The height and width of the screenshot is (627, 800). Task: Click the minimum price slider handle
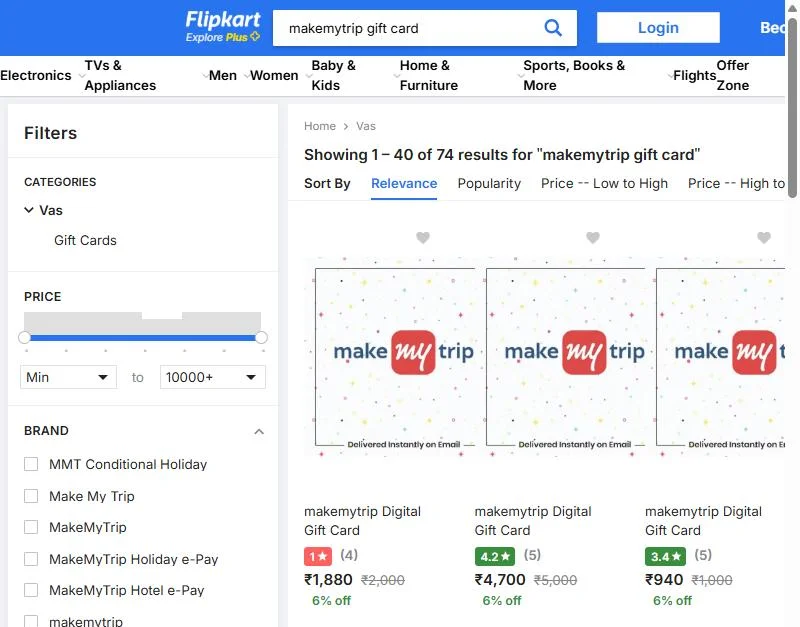pyautogui.click(x=24, y=337)
